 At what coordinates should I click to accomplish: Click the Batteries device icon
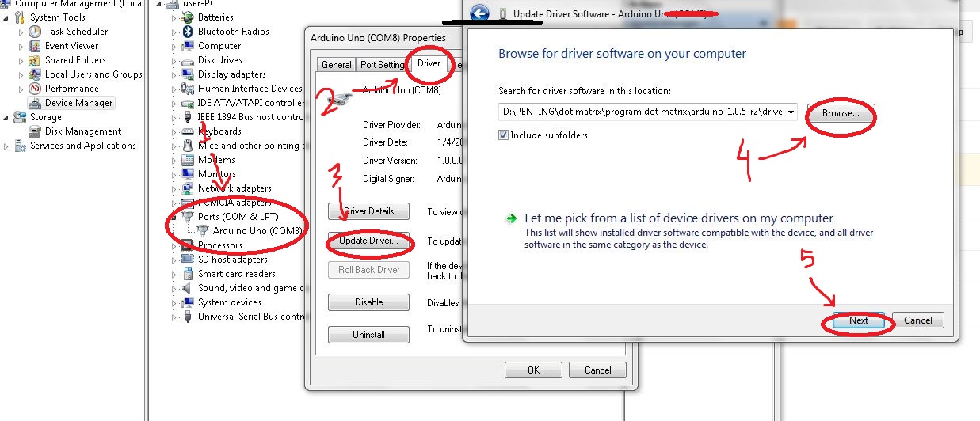pyautogui.click(x=188, y=17)
